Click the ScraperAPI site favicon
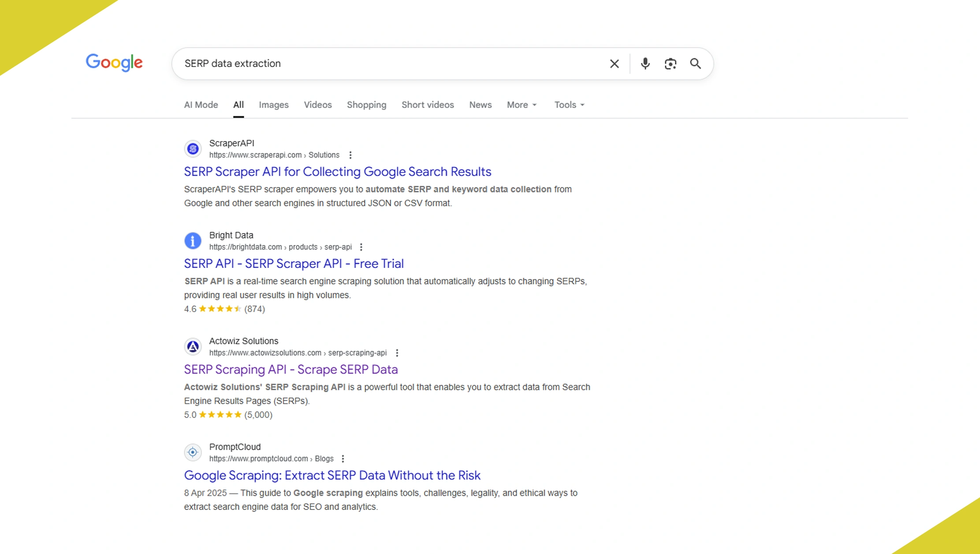This screenshot has width=980, height=554. click(x=193, y=149)
